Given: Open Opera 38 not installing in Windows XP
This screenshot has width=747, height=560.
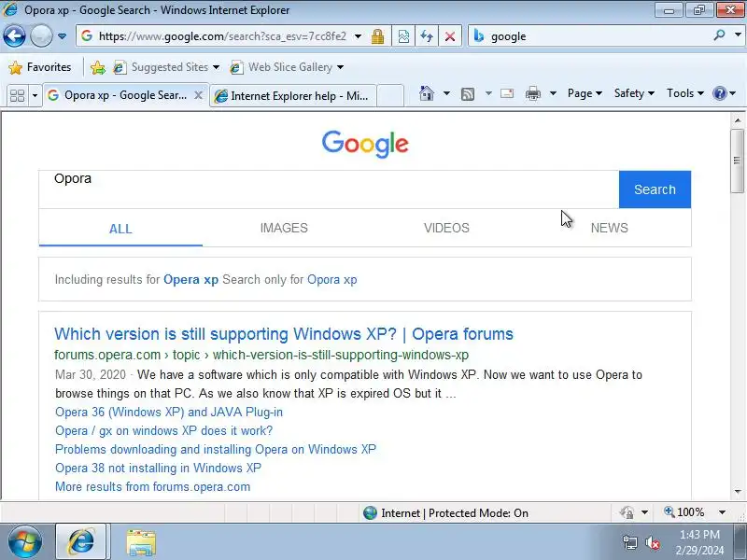Looking at the screenshot, I should (x=158, y=468).
